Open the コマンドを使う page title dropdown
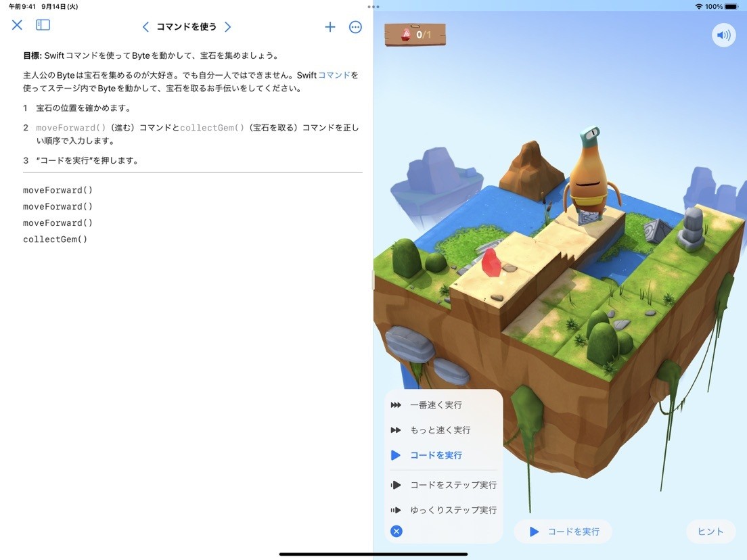Screen dimensions: 747x560 coord(186,27)
